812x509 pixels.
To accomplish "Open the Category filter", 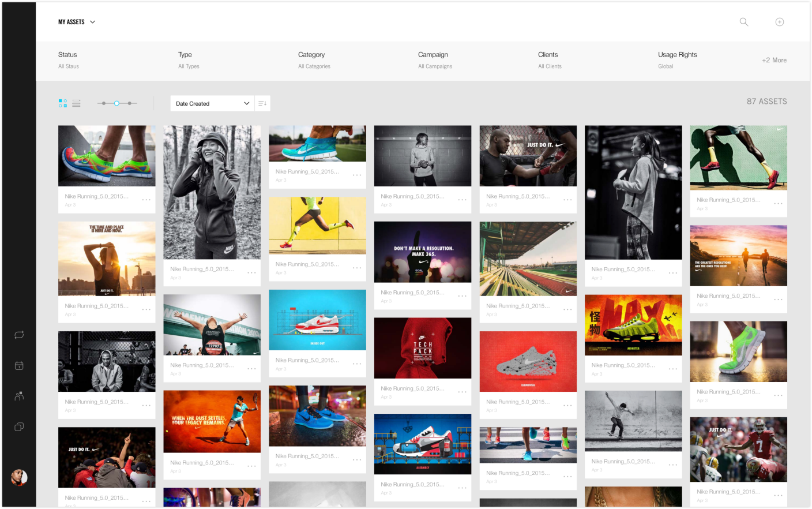I will [x=314, y=60].
